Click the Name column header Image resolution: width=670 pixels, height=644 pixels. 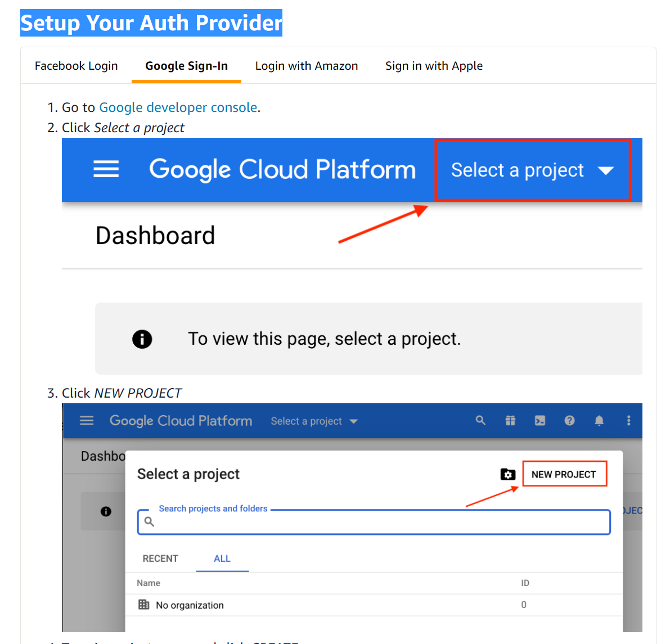[x=149, y=583]
